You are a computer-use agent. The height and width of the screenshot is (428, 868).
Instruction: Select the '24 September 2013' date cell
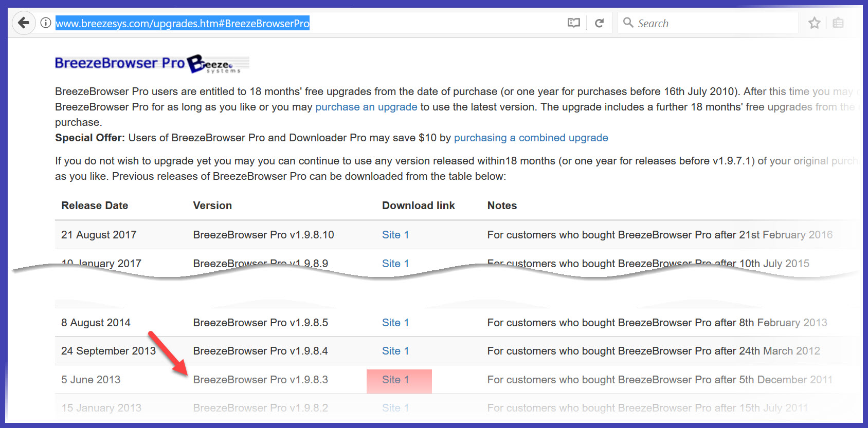pos(109,351)
